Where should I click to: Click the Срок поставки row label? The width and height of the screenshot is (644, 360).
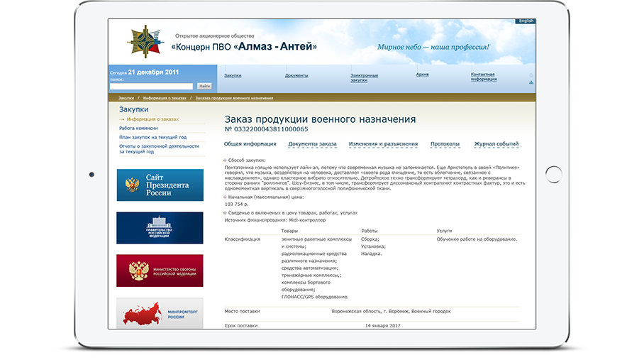point(241,325)
